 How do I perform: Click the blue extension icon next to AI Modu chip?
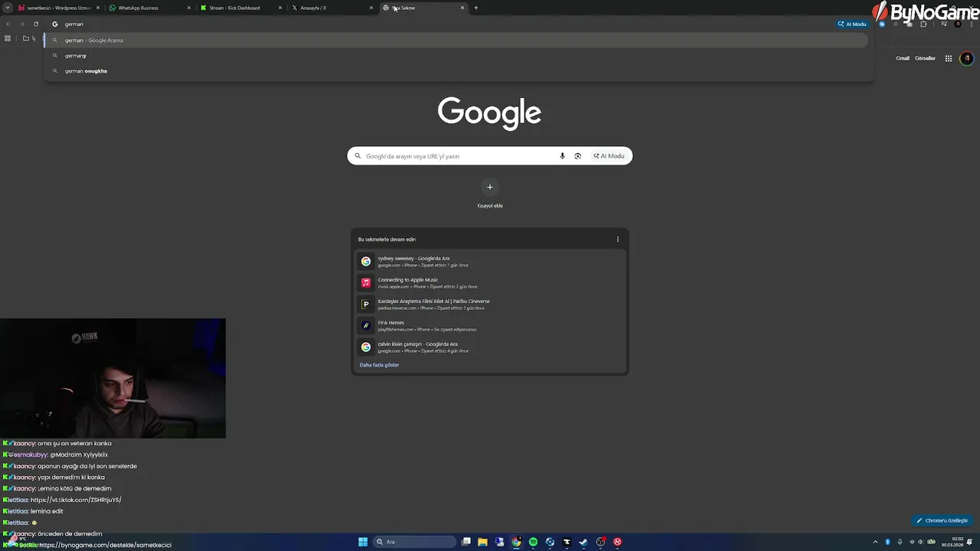pyautogui.click(x=882, y=24)
